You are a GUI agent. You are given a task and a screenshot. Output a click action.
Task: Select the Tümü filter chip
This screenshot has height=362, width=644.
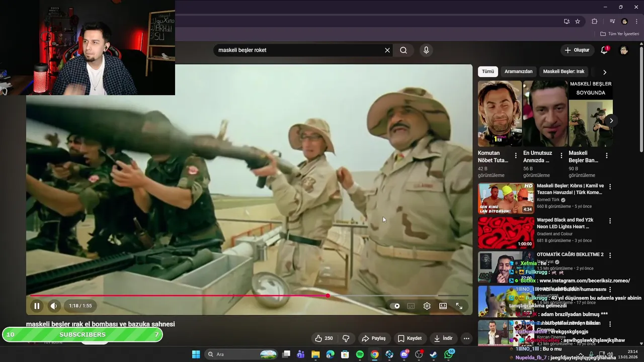[488, 71]
